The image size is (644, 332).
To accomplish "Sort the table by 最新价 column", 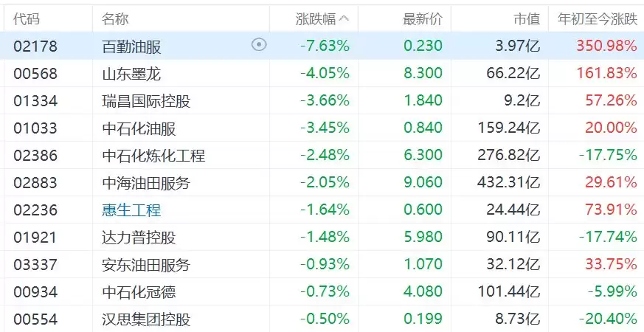I will 422,18.
